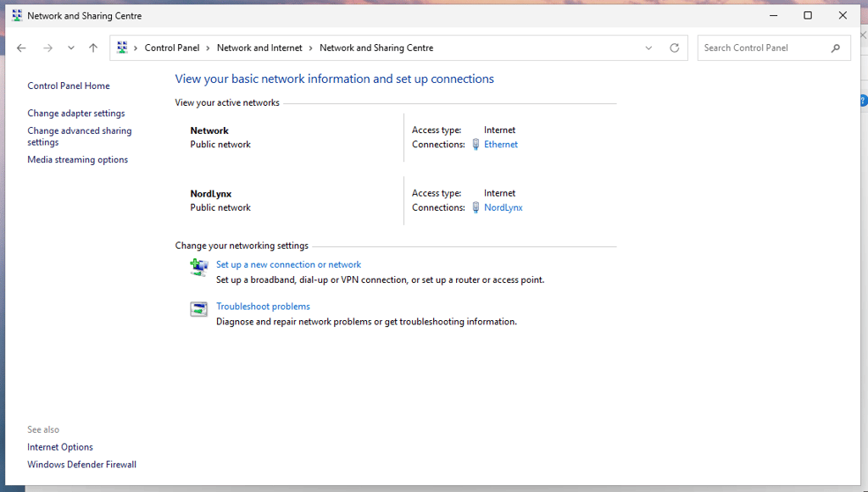Open Change adapter settings
This screenshot has width=868, height=492.
click(76, 113)
